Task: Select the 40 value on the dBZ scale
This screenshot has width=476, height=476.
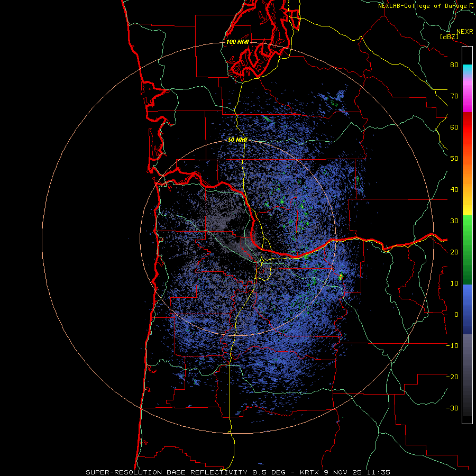Action: click(454, 190)
